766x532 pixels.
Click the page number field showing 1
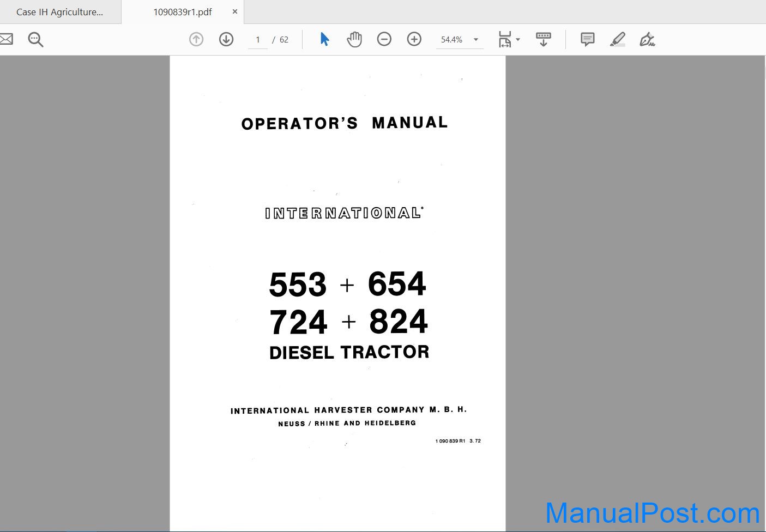point(258,40)
